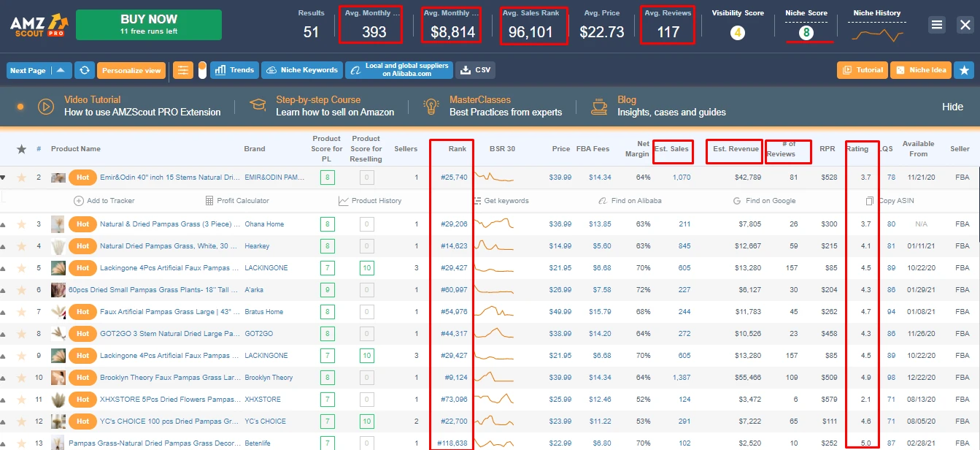Open Trends chart view
This screenshot has height=450, width=980.
tap(234, 70)
